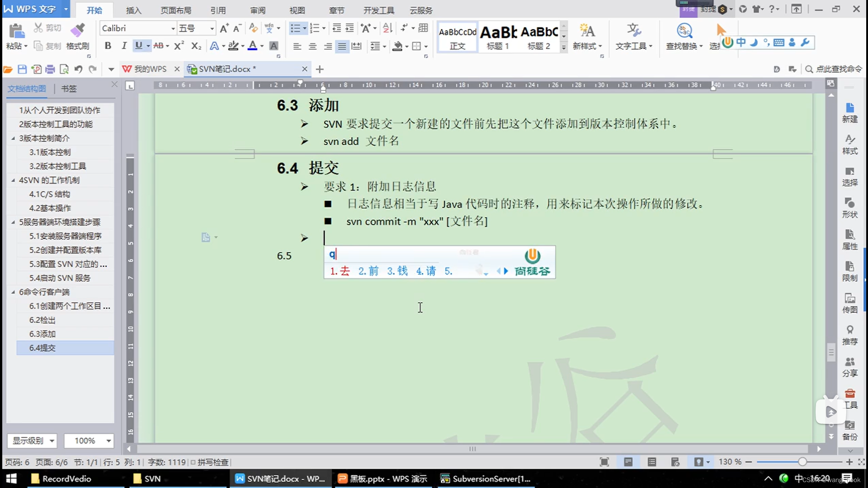Toggle bold formatting

(108, 46)
